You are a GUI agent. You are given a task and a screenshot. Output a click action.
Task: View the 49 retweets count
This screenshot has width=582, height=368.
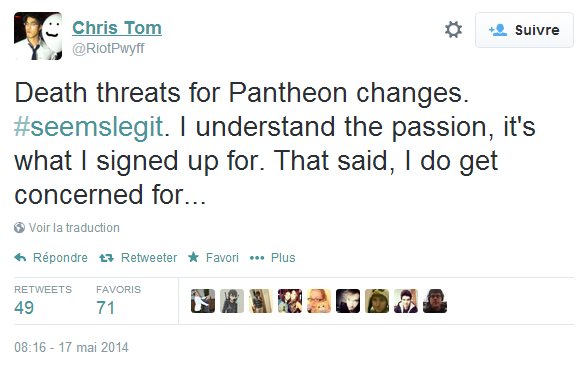point(24,307)
